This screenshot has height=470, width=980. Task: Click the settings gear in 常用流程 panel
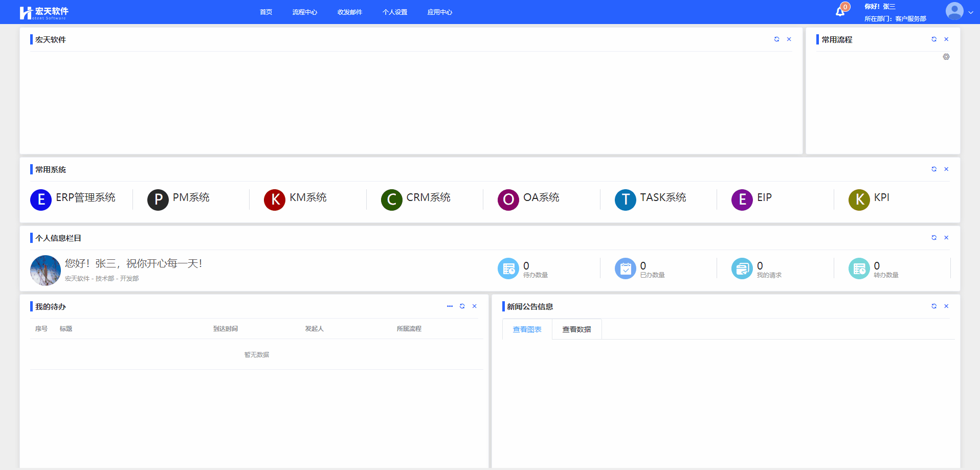coord(946,57)
